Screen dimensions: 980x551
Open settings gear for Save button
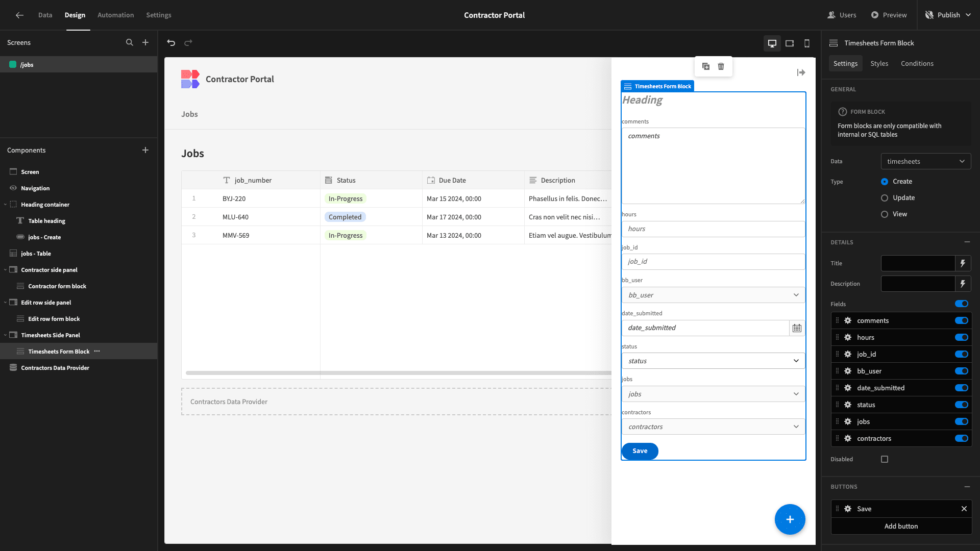(x=848, y=509)
